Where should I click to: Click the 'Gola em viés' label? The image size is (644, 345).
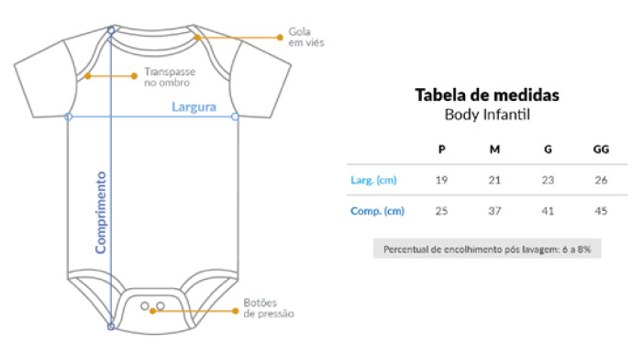click(x=306, y=37)
